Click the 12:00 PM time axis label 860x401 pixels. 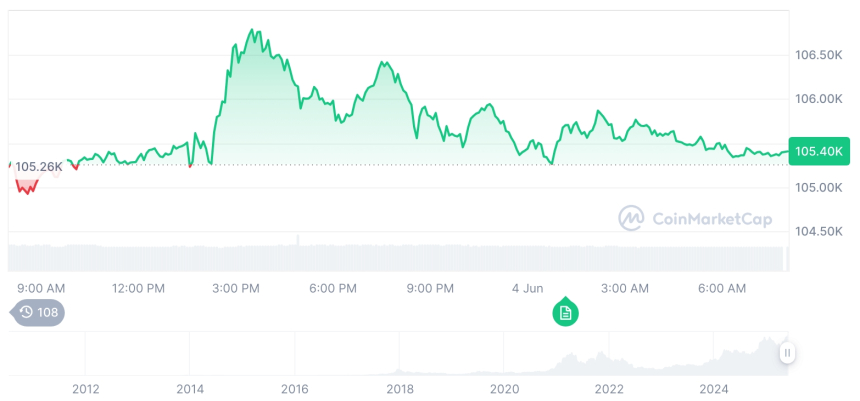click(138, 289)
